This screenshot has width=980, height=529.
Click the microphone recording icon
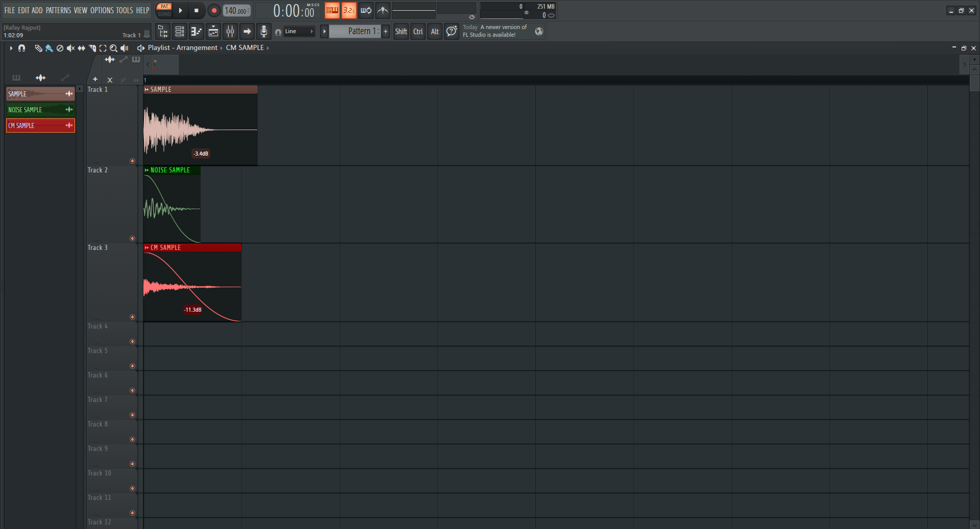pyautogui.click(x=263, y=32)
